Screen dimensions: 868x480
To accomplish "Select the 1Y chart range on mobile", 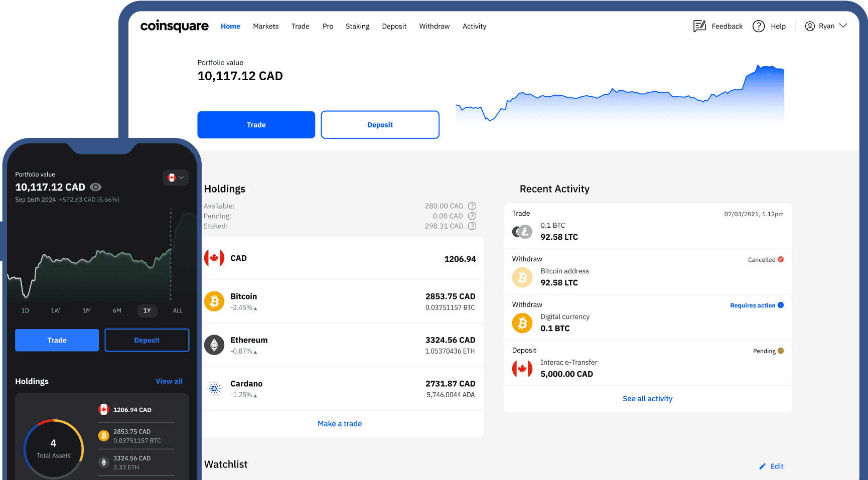I will (147, 310).
